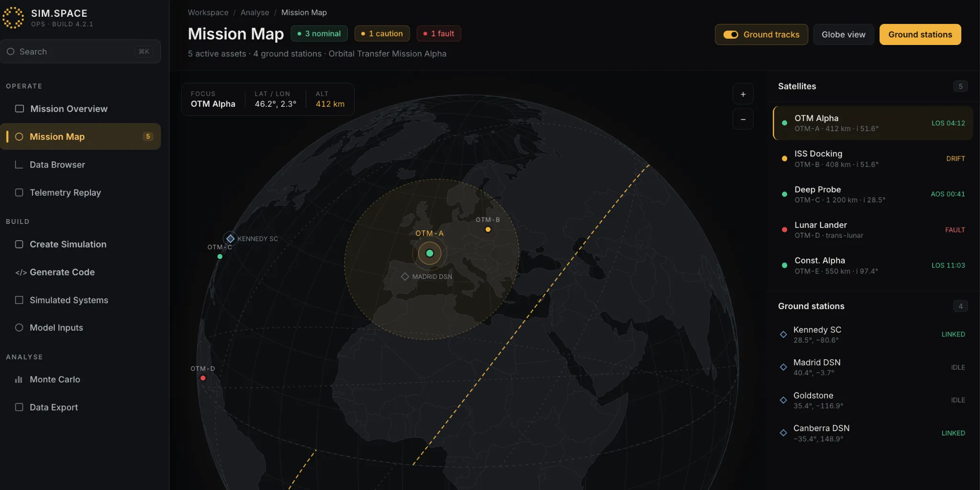
Task: Open Simulated Systems page
Action: [80, 300]
